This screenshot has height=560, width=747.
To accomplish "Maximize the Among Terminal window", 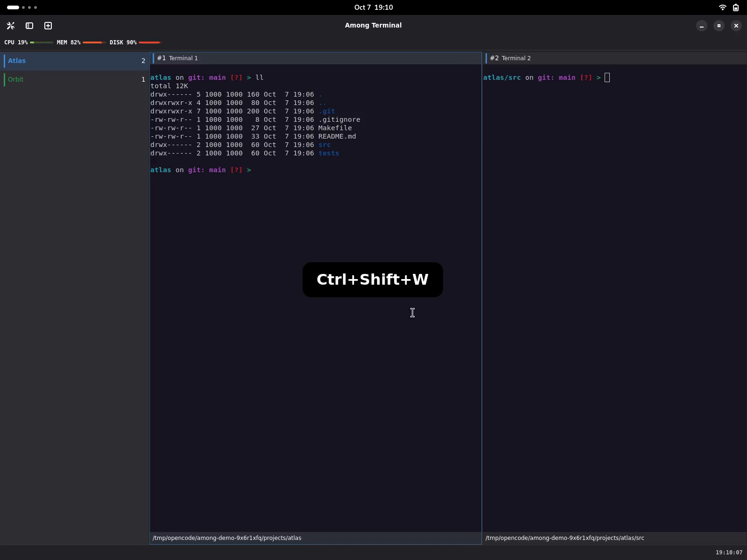I will coord(719,26).
